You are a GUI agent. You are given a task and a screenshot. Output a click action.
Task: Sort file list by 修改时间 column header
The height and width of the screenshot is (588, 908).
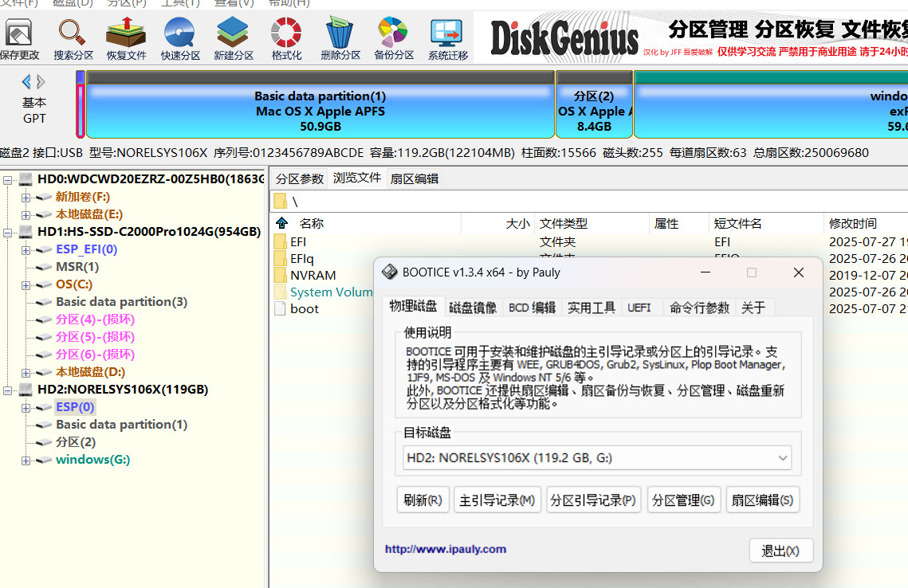coord(865,223)
